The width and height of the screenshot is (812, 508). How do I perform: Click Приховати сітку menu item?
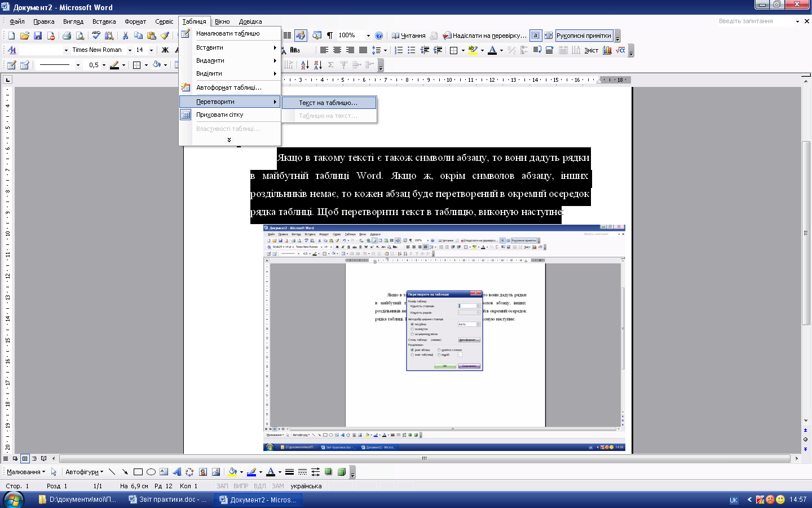(x=230, y=115)
